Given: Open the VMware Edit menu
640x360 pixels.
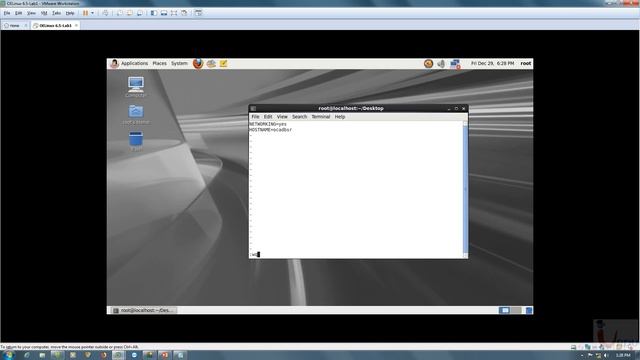Looking at the screenshot, I should (x=18, y=13).
